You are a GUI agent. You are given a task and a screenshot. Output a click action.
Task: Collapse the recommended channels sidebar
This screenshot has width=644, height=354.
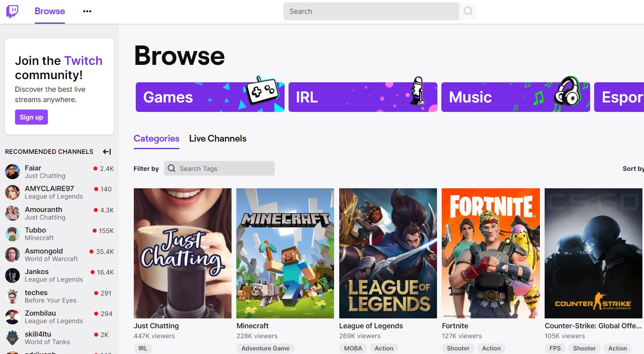click(x=107, y=151)
